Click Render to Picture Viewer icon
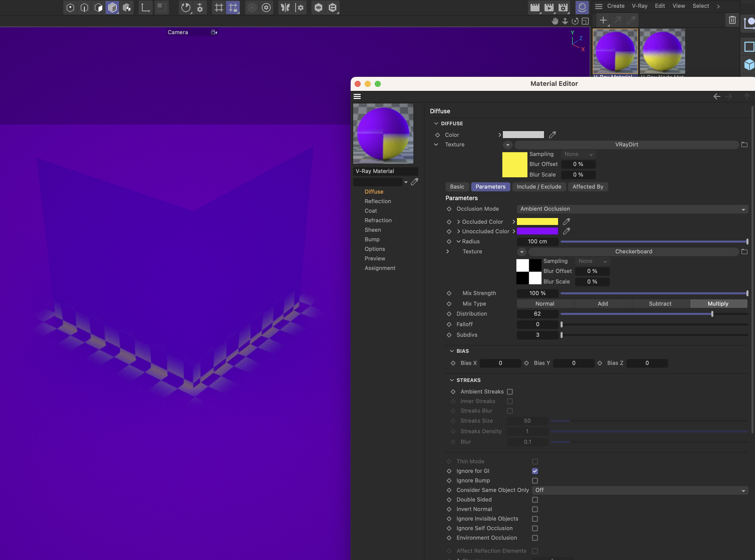This screenshot has width=755, height=560. 549,8
